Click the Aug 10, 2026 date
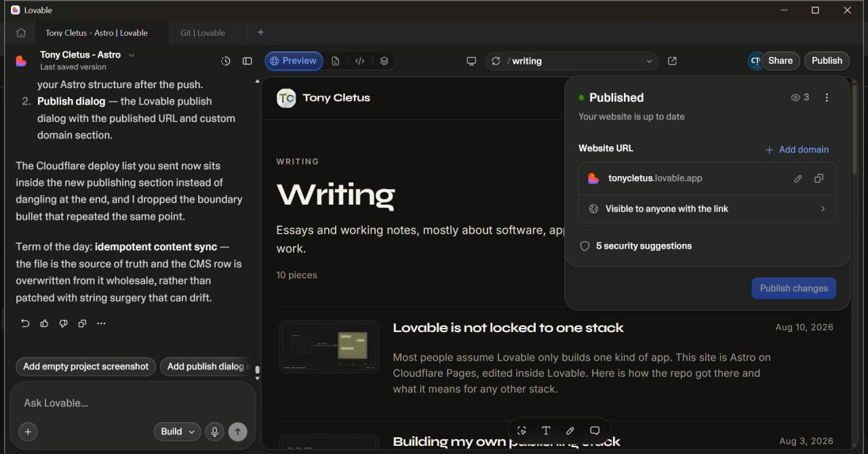The width and height of the screenshot is (868, 454). (804, 327)
